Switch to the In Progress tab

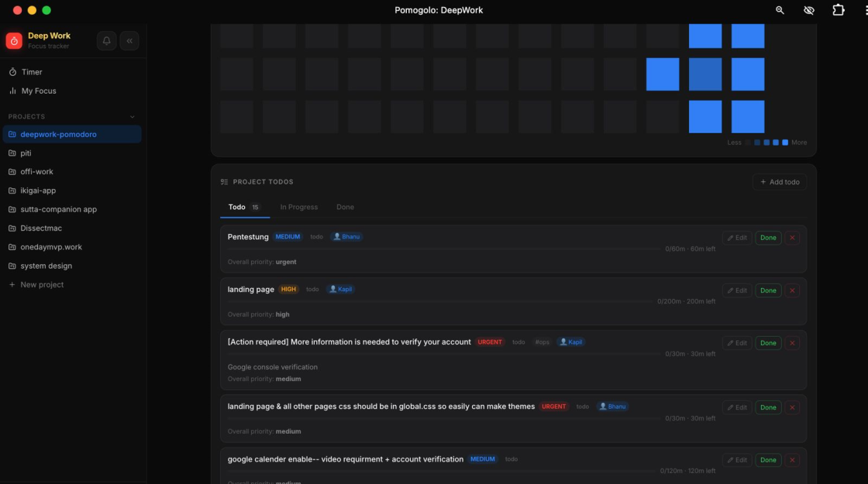tap(299, 207)
